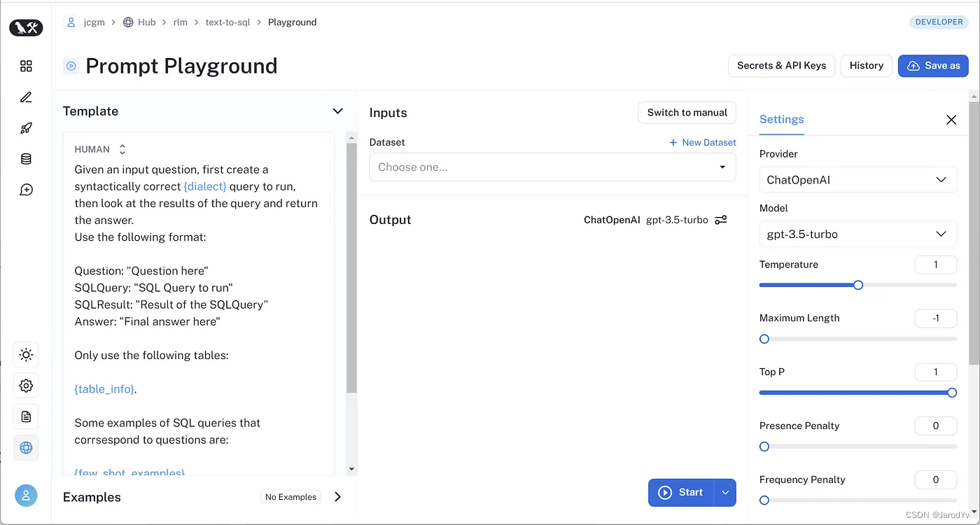Click the {table_info} variable in template
Screen dimensions: 980x525
[x=104, y=389]
